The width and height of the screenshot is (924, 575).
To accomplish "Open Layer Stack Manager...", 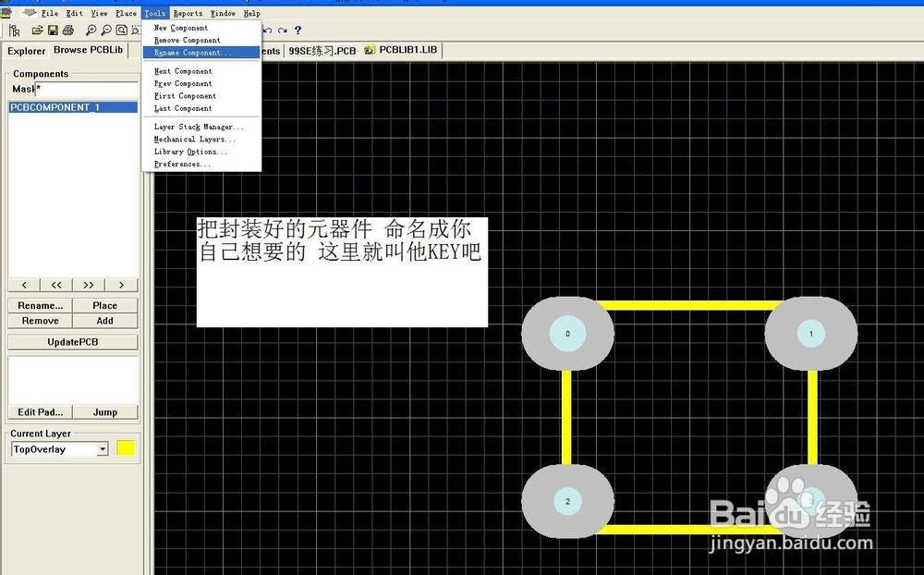I will [201, 127].
